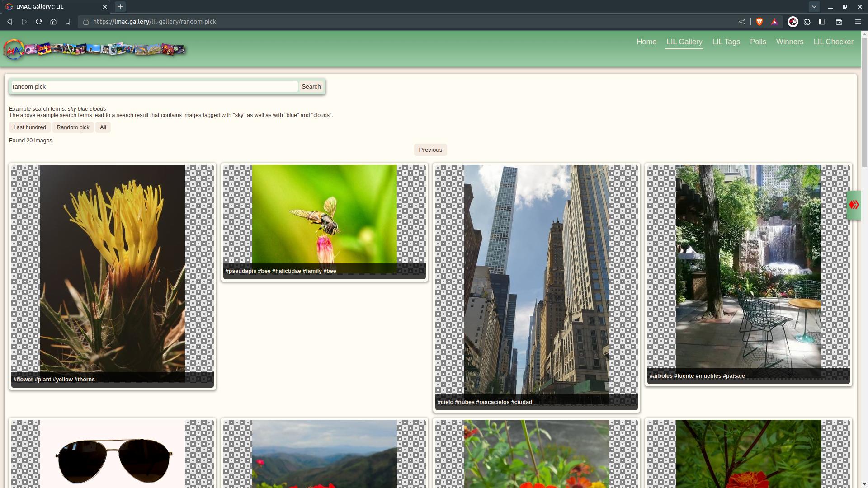Click the Random pick button
This screenshot has width=868, height=488.
click(73, 127)
